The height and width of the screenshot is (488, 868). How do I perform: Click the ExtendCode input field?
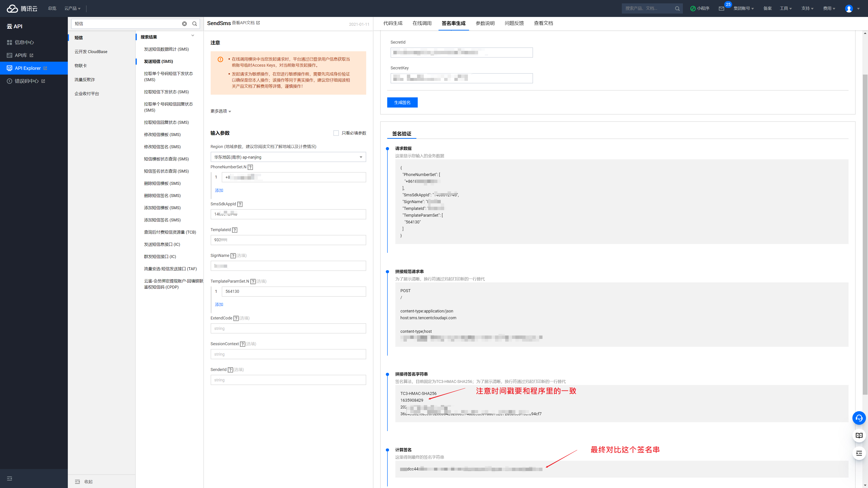pyautogui.click(x=288, y=328)
